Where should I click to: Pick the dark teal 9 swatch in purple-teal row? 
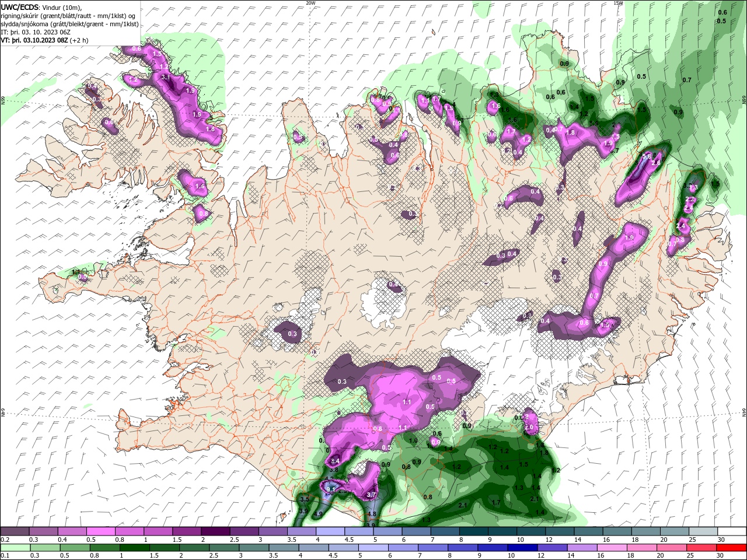click(502, 531)
